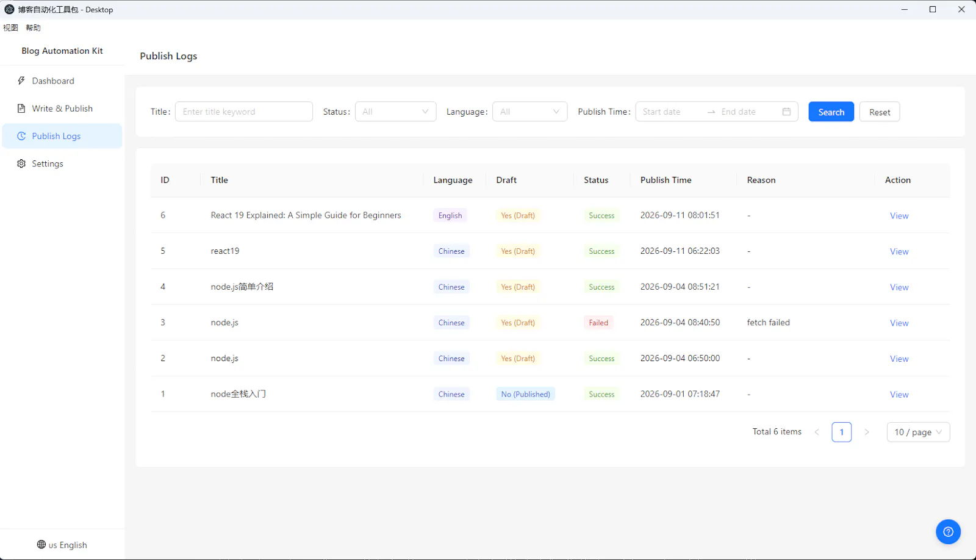Viewport: 976px width, 560px height.
Task: Open the Status filter dropdown
Action: click(395, 112)
